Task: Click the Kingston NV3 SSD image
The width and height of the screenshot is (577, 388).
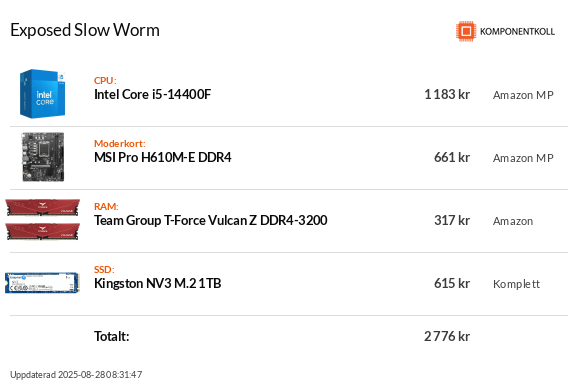Action: [x=42, y=283]
